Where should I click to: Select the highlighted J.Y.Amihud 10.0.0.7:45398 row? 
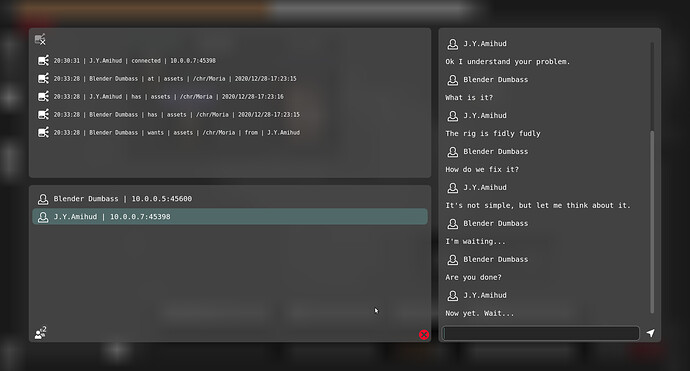(x=230, y=217)
